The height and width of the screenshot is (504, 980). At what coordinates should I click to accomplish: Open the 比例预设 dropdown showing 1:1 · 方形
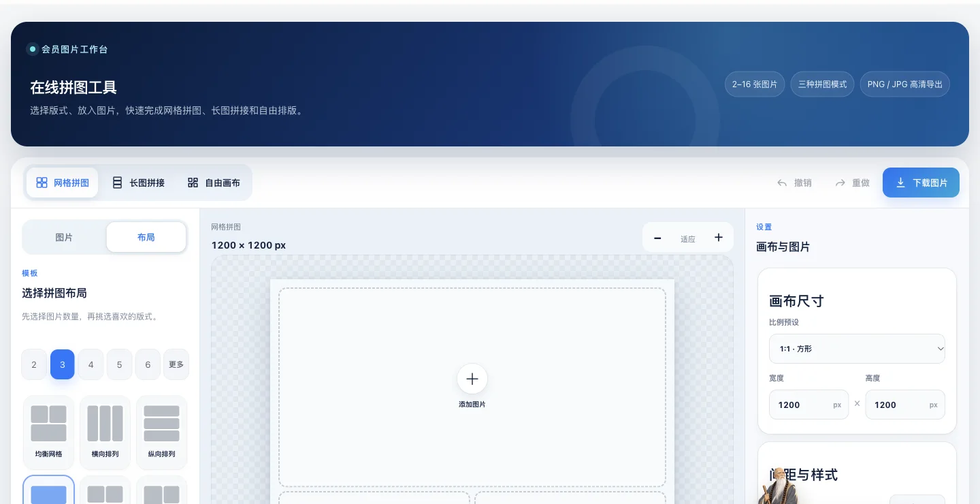857,349
